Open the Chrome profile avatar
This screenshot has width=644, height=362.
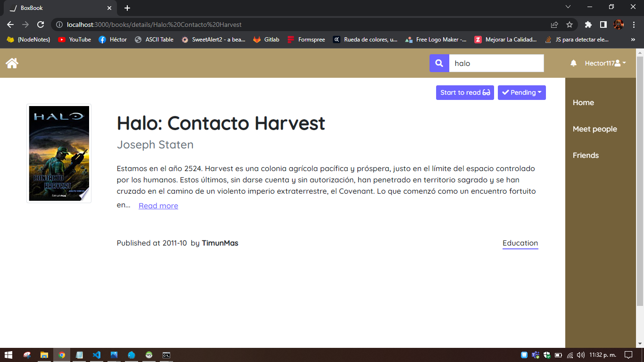(619, 25)
